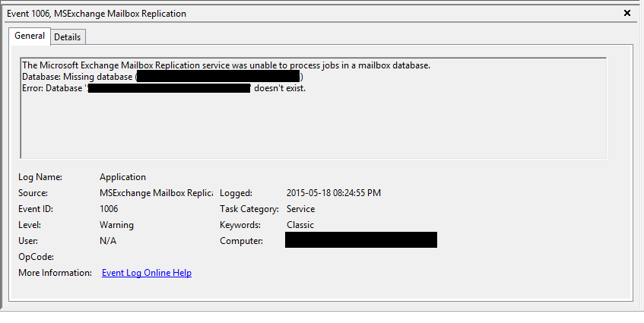Click the Service task category value

click(300, 209)
